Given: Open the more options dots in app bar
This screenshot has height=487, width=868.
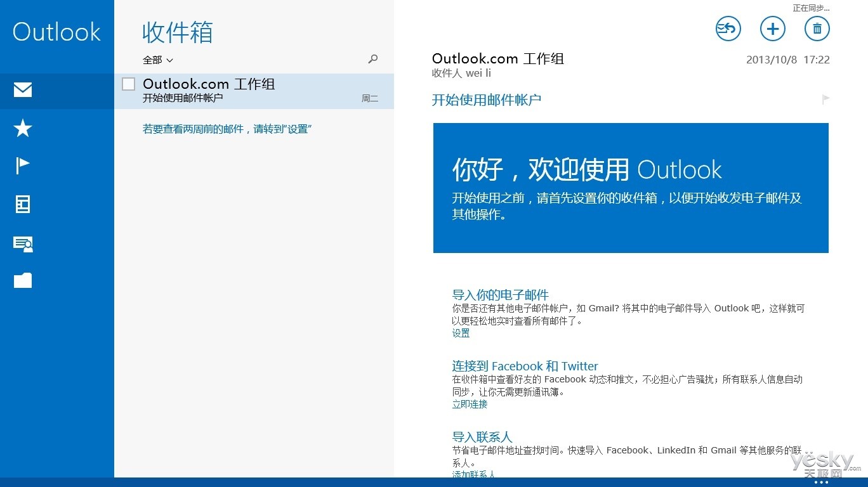Looking at the screenshot, I should (821, 482).
